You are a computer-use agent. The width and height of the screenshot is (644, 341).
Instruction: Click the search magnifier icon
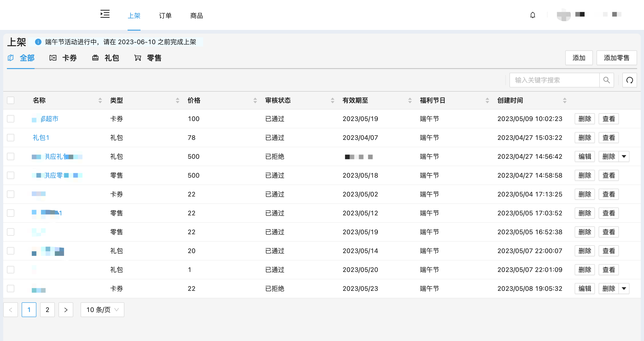click(606, 80)
